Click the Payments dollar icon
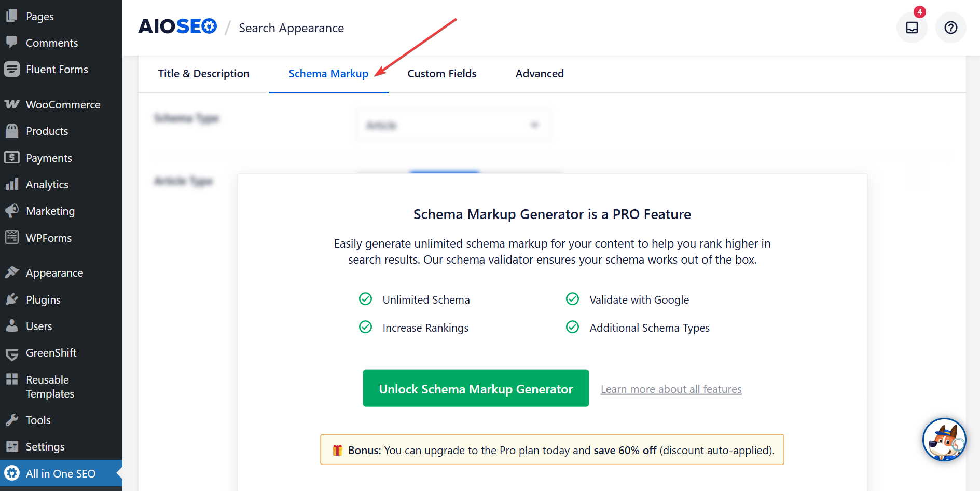 [x=11, y=157]
